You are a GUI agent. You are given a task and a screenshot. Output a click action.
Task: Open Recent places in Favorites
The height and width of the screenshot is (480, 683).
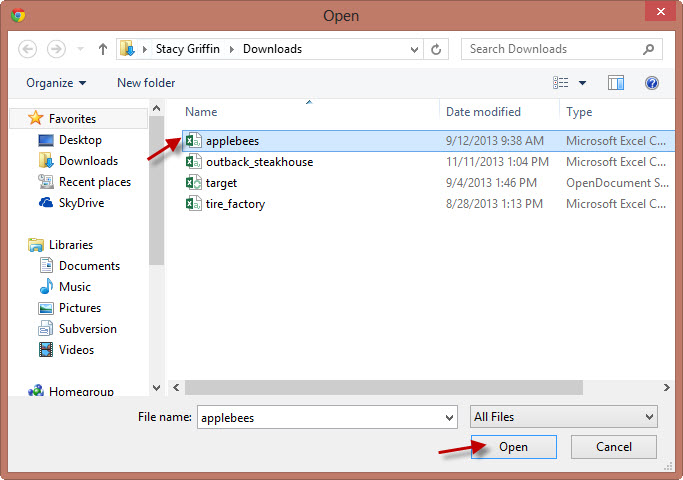tap(95, 182)
